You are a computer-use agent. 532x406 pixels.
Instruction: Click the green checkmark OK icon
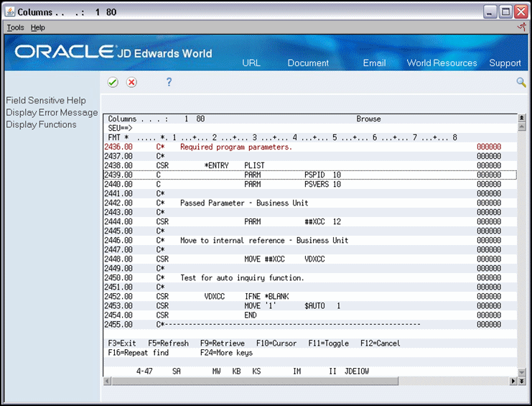click(x=113, y=82)
